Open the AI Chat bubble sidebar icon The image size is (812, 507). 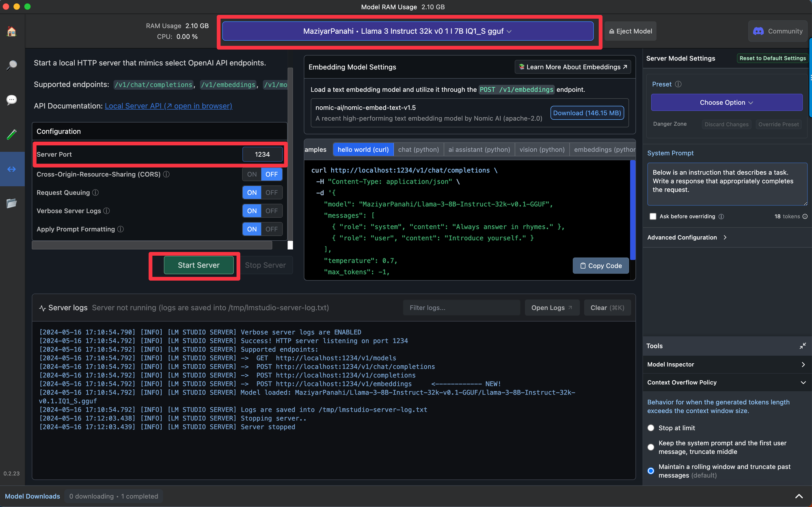[x=12, y=100]
